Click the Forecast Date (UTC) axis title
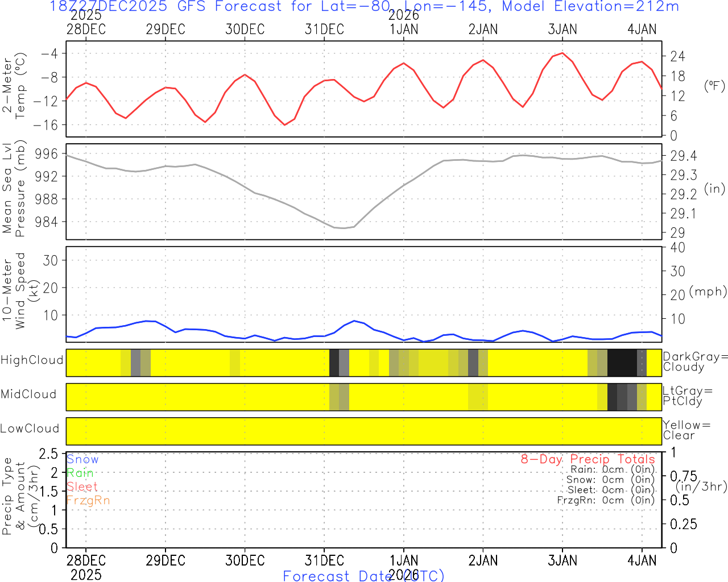Image resolution: width=728 pixels, height=582 pixels. [x=363, y=576]
